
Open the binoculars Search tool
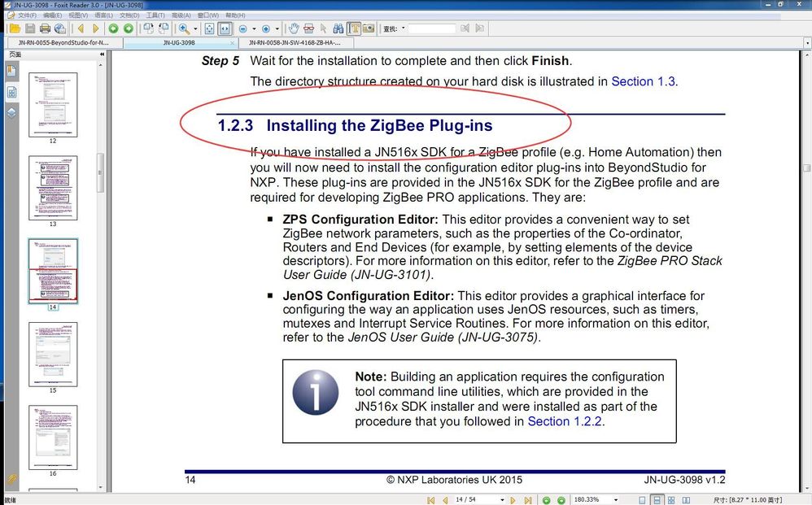point(338,28)
